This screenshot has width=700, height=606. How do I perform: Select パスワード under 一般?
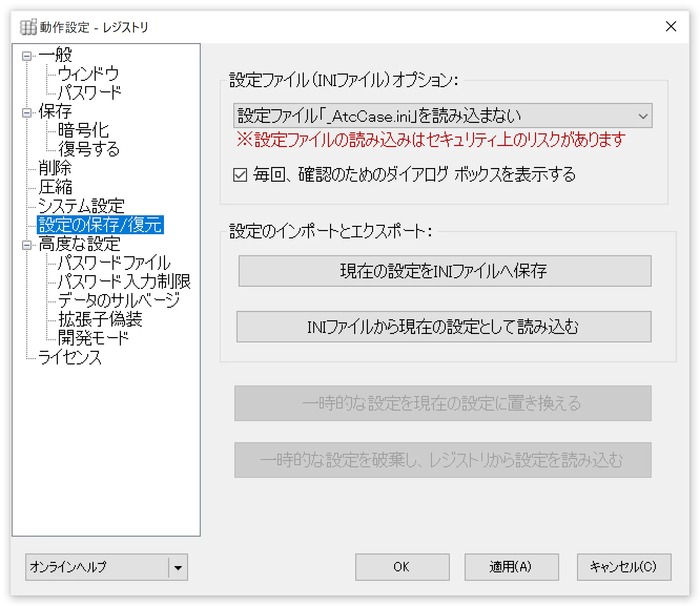[x=89, y=92]
